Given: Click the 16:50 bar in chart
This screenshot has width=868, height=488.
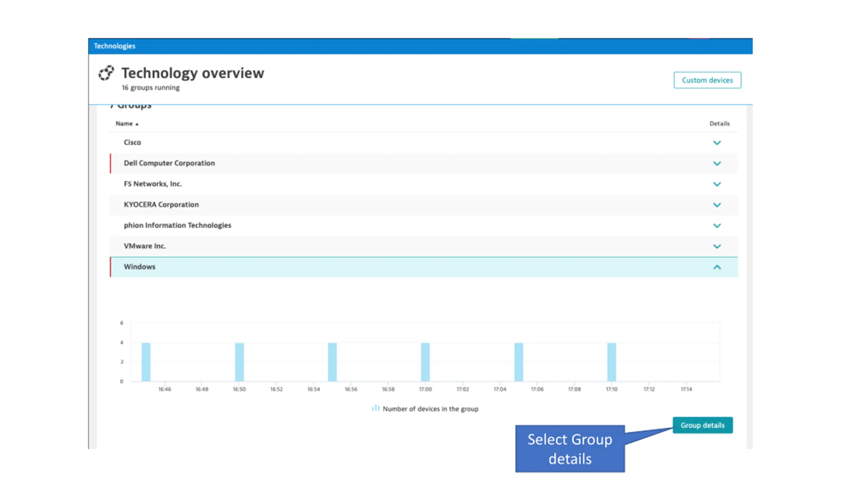Looking at the screenshot, I should point(239,362).
